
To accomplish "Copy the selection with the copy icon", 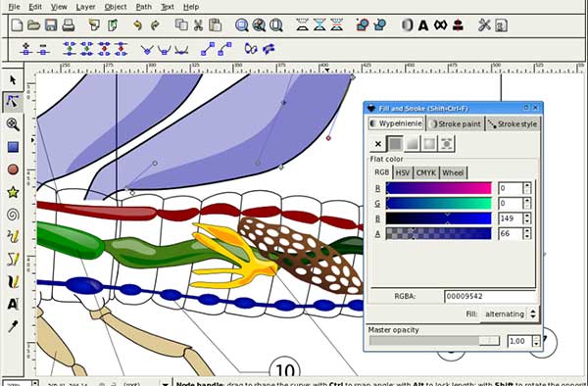I will click(x=181, y=25).
